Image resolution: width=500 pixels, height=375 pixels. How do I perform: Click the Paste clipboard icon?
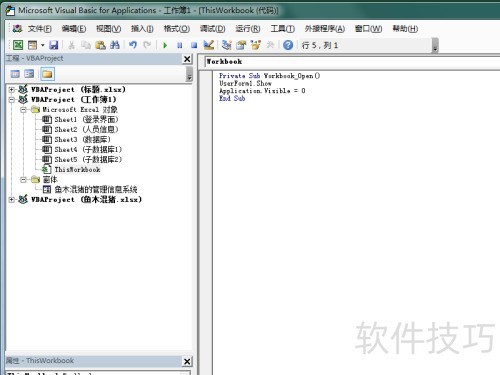[x=100, y=45]
